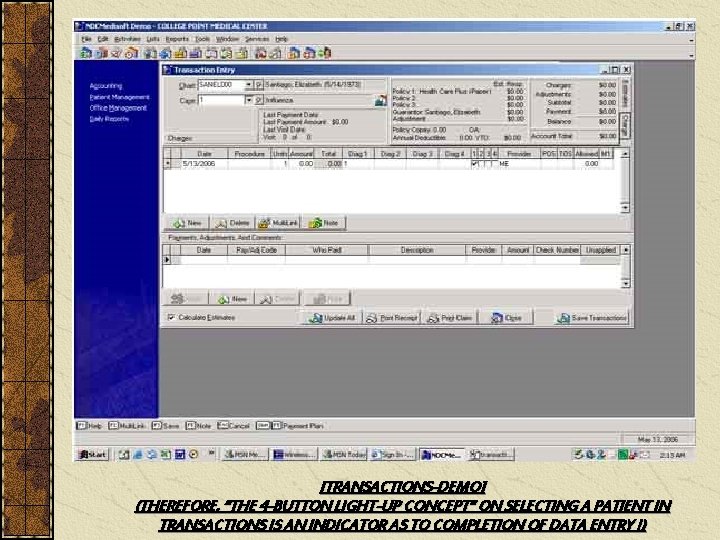Viewport: 720px width, 540px height.
Task: Click scroll-down arrow of payments grid
Action: [625, 284]
